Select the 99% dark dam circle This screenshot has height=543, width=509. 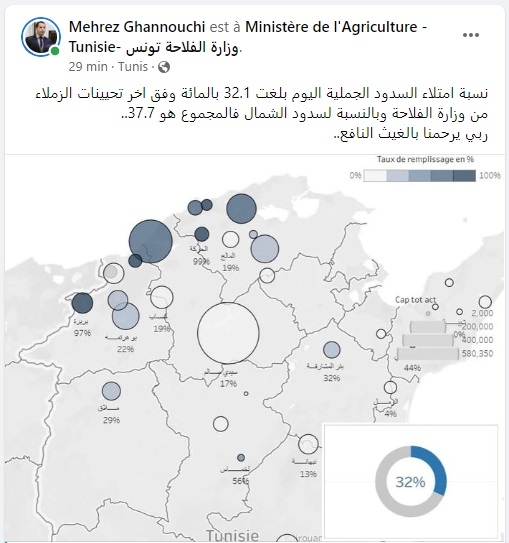(202, 234)
